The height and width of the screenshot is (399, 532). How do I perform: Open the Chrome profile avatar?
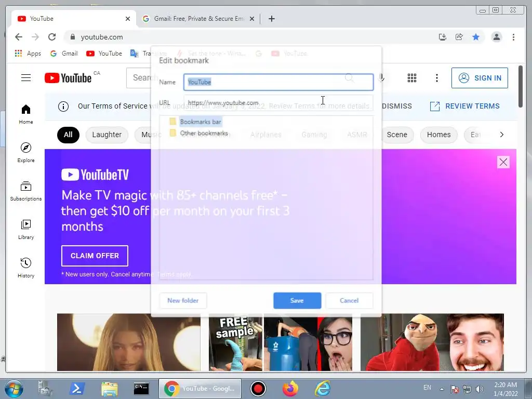[496, 37]
